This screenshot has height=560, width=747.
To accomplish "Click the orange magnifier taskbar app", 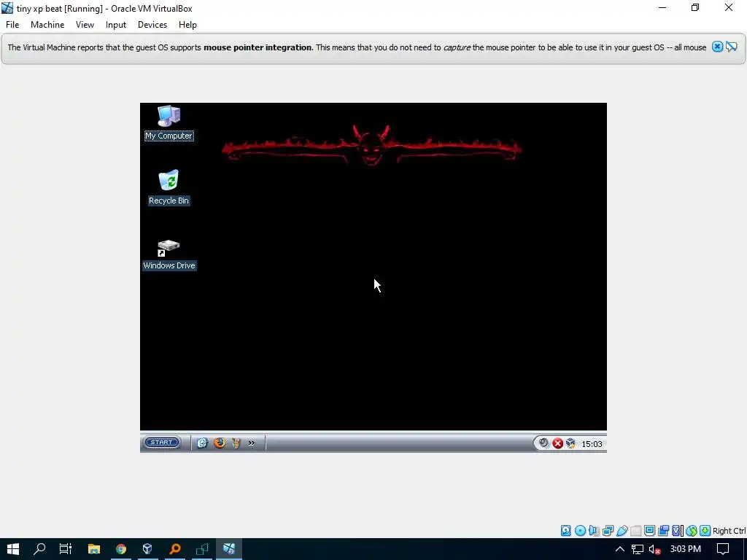I will (175, 549).
